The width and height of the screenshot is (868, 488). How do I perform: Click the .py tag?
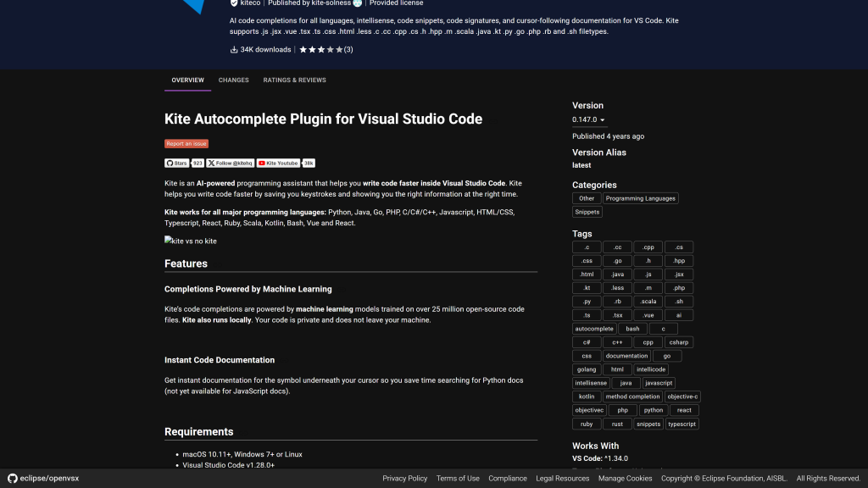point(587,302)
